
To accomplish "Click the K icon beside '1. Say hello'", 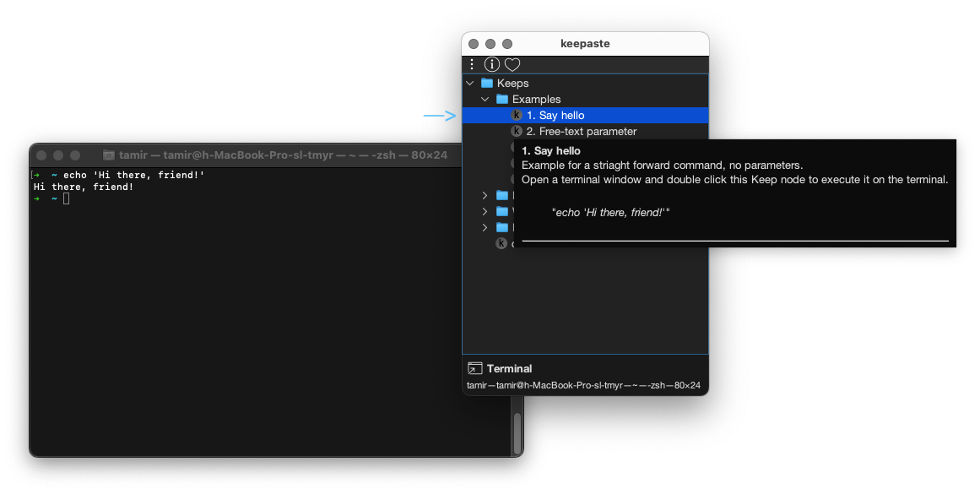I will 517,115.
